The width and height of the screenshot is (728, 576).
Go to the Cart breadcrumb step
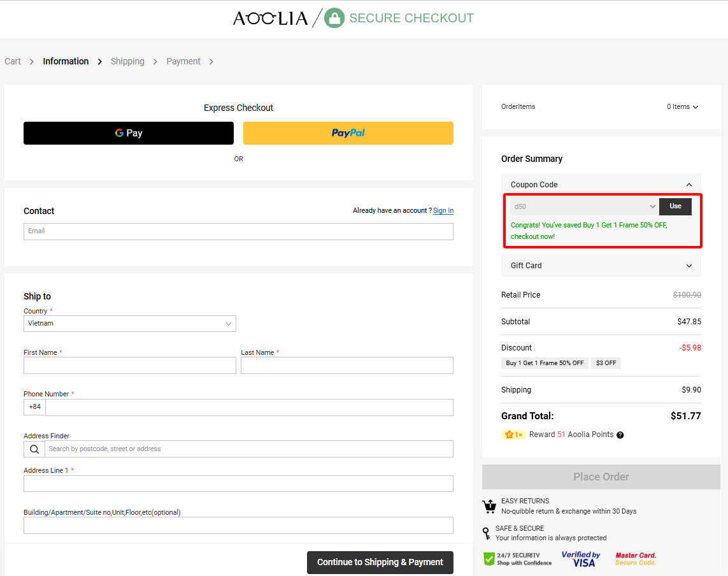click(x=13, y=61)
